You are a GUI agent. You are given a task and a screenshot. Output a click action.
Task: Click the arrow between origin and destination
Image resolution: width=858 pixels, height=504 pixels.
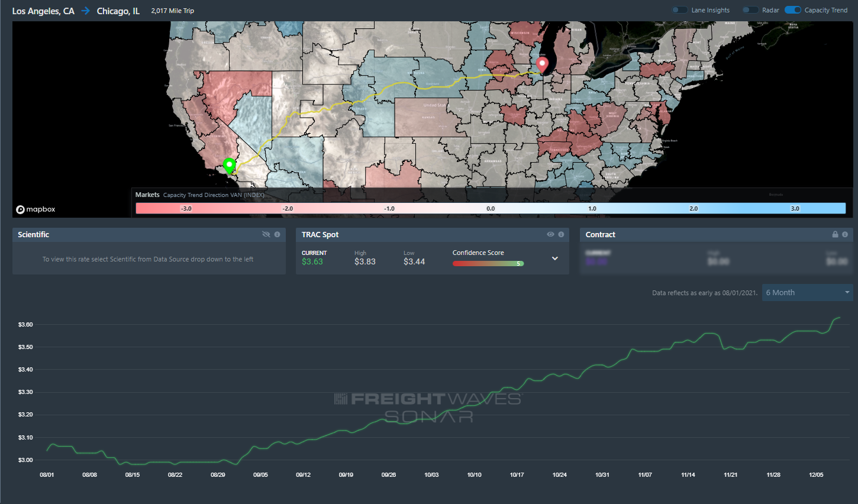[x=86, y=11]
